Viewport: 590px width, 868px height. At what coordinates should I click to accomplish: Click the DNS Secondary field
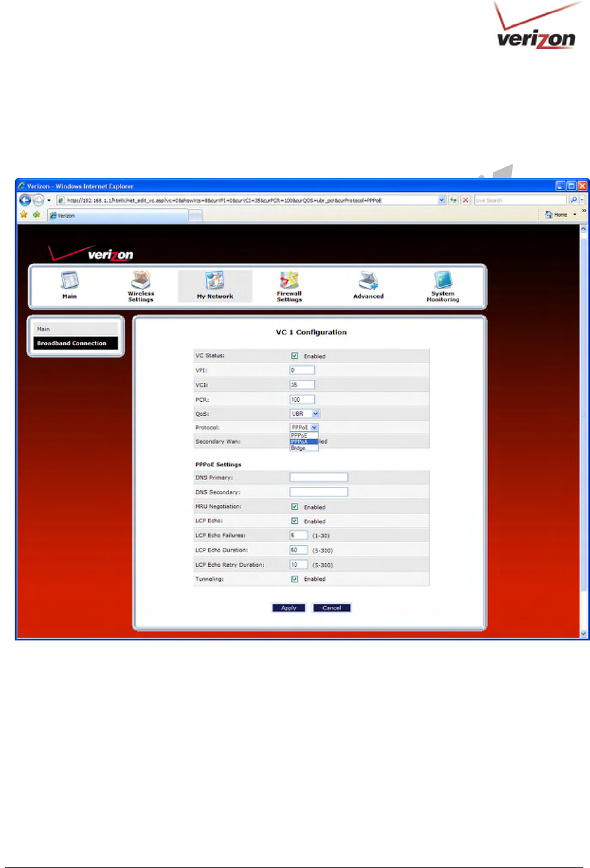(x=319, y=492)
